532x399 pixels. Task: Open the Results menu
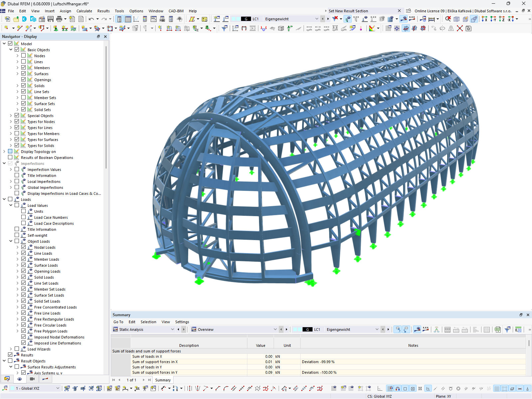[x=103, y=11]
